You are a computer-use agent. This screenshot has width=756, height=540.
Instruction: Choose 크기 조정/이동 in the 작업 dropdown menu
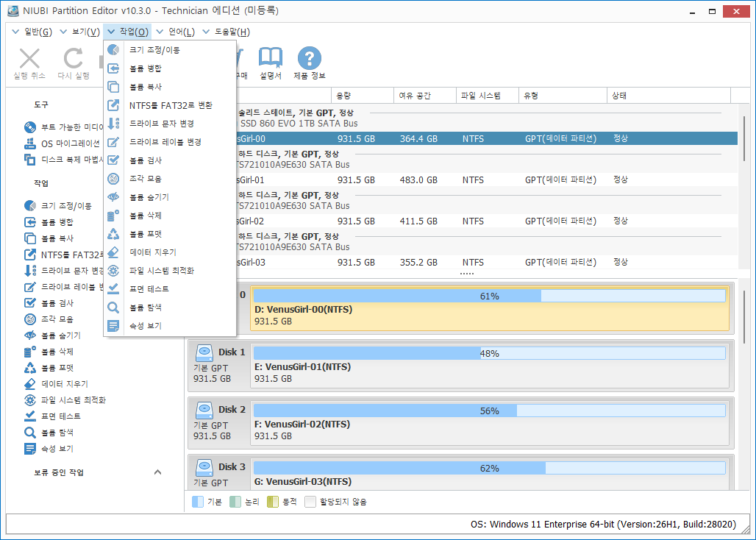click(170, 50)
